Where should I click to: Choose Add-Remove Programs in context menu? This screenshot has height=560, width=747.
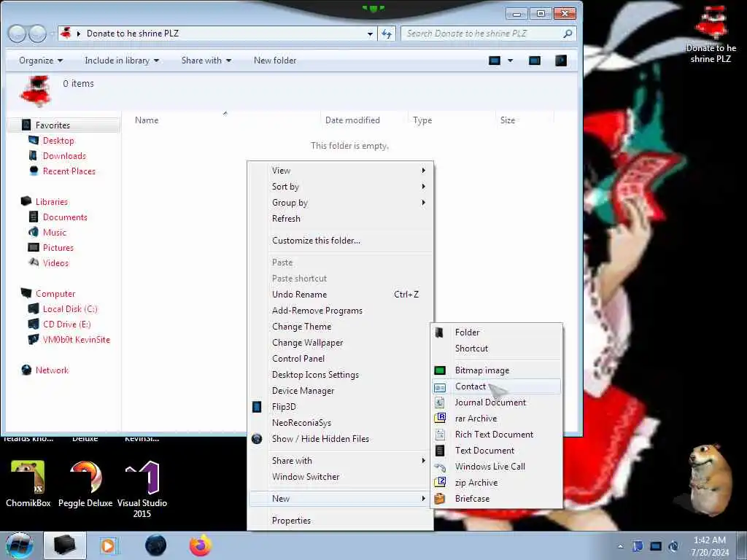[340, 311]
